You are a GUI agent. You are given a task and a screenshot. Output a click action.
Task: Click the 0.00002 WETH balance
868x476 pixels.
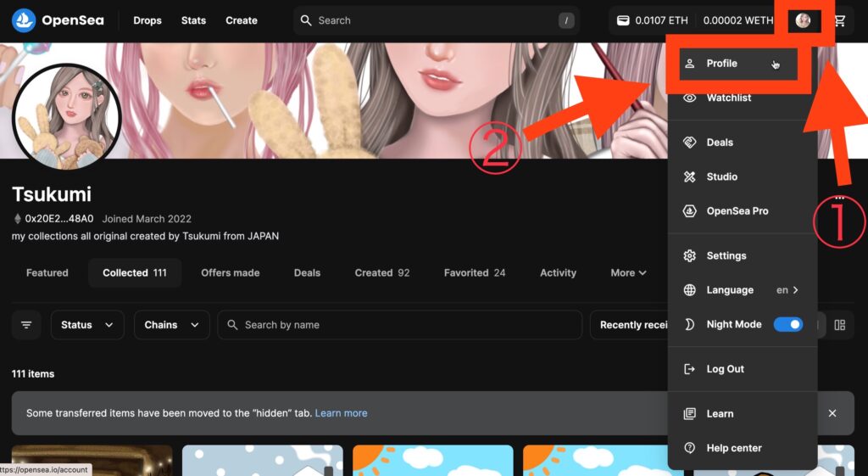click(x=738, y=20)
